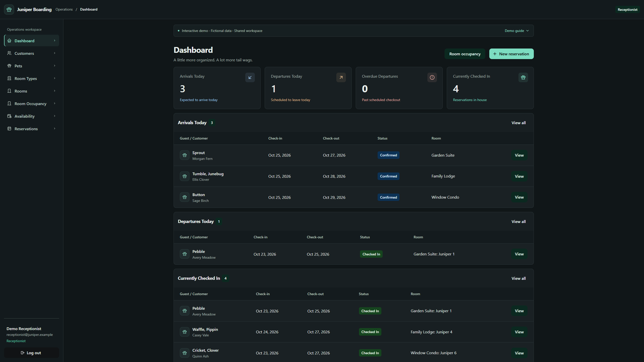Click the Arrivals Today summary card
This screenshot has width=644, height=362.
217,88
